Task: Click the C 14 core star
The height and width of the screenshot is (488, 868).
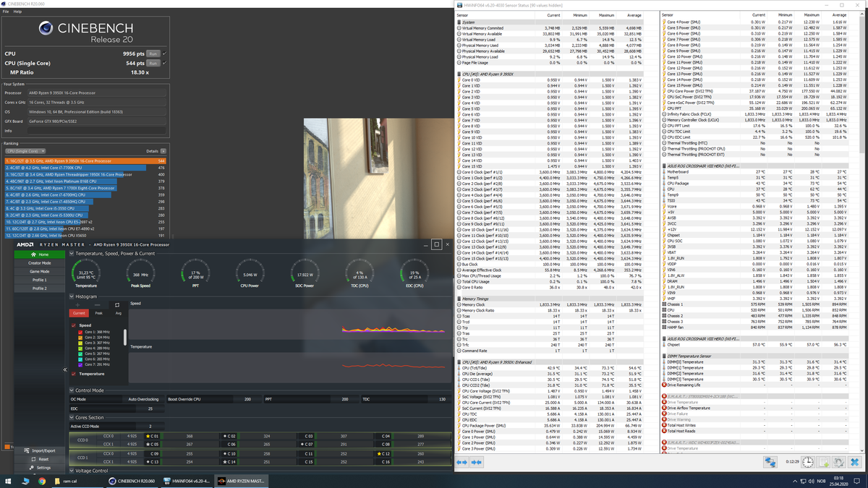Action: tap(226, 461)
